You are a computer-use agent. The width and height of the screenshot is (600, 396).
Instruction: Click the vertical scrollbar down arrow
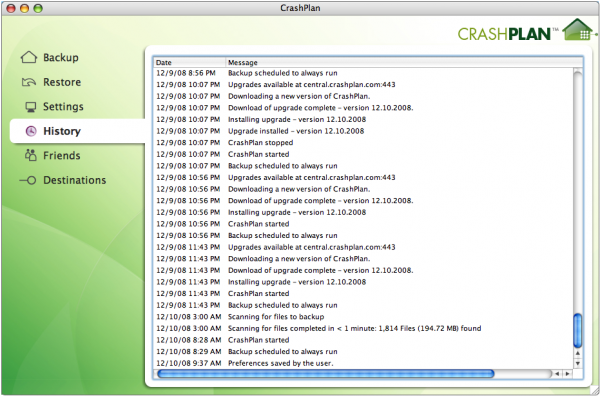pos(578,363)
